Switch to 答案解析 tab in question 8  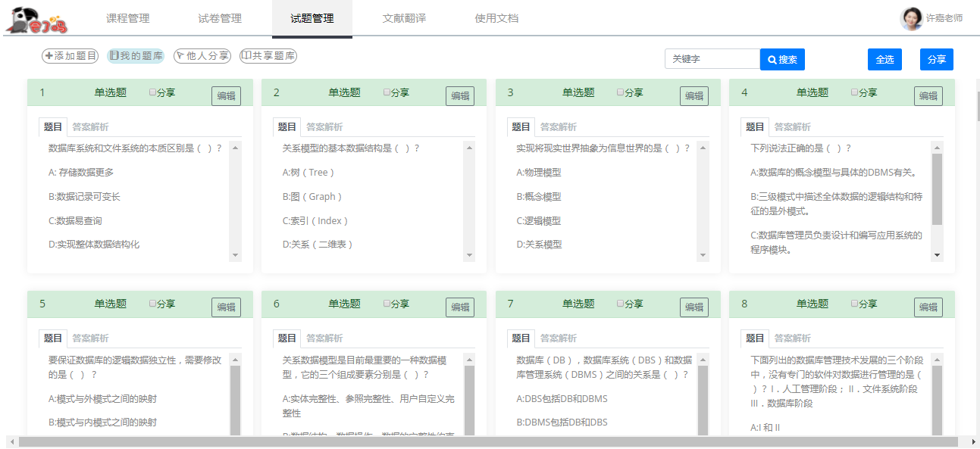[792, 338]
